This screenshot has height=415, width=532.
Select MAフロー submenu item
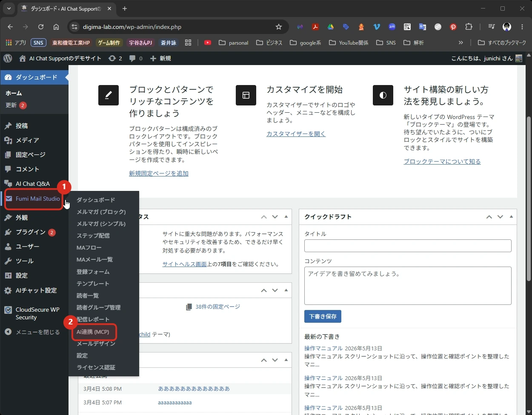click(89, 247)
